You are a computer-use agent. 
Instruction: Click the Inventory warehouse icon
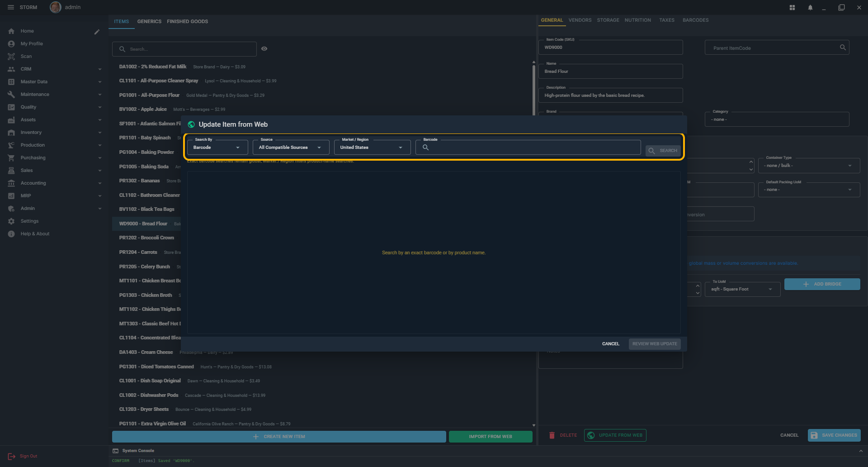click(11, 133)
